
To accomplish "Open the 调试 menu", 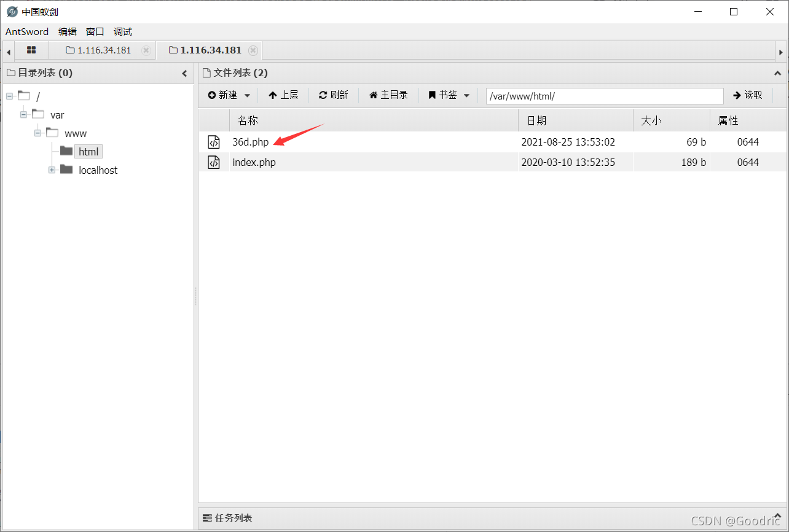I will tap(123, 31).
